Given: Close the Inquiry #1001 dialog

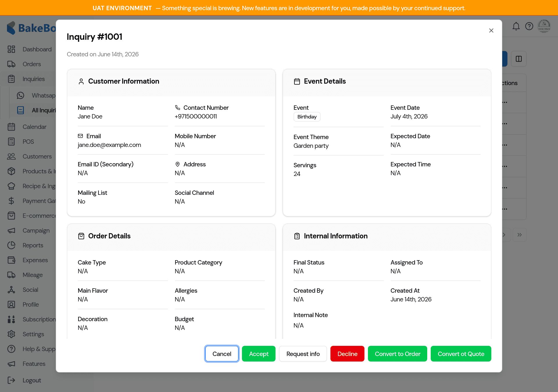Looking at the screenshot, I should (491, 30).
